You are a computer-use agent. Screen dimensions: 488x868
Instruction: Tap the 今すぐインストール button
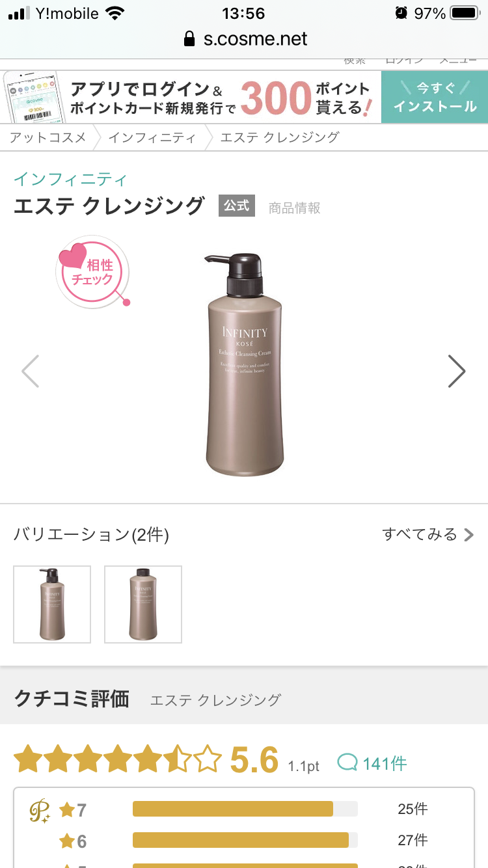coord(435,97)
